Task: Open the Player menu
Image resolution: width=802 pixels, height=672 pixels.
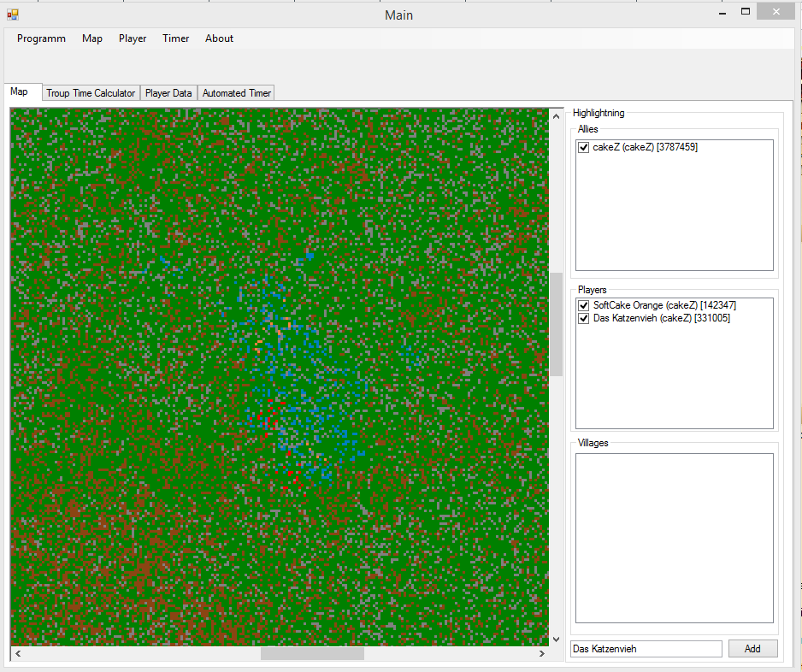Action: (133, 38)
